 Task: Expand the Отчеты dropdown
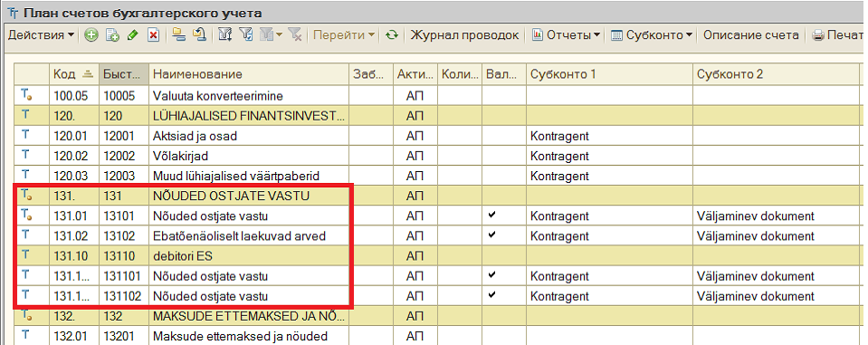coord(566,35)
